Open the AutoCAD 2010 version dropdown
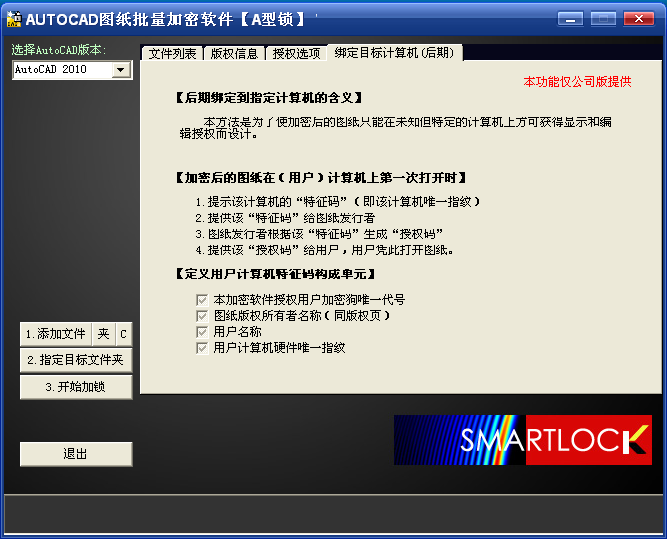The width and height of the screenshot is (667, 539). (121, 70)
